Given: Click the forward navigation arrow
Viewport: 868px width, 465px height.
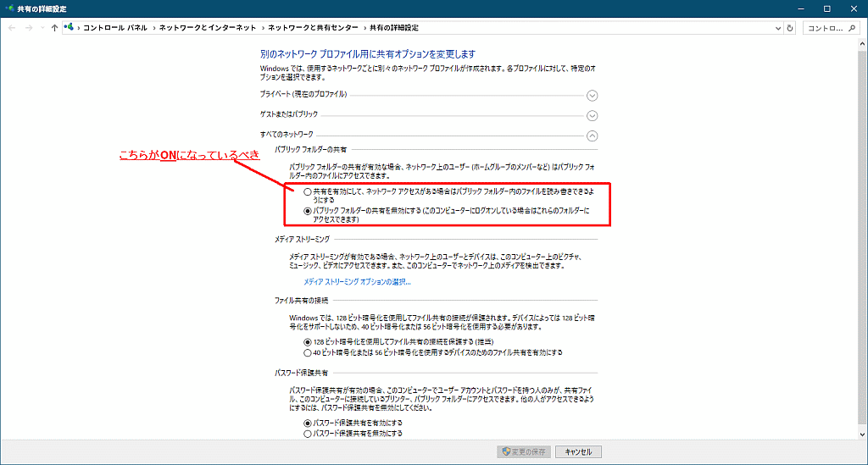Looking at the screenshot, I should tap(29, 28).
